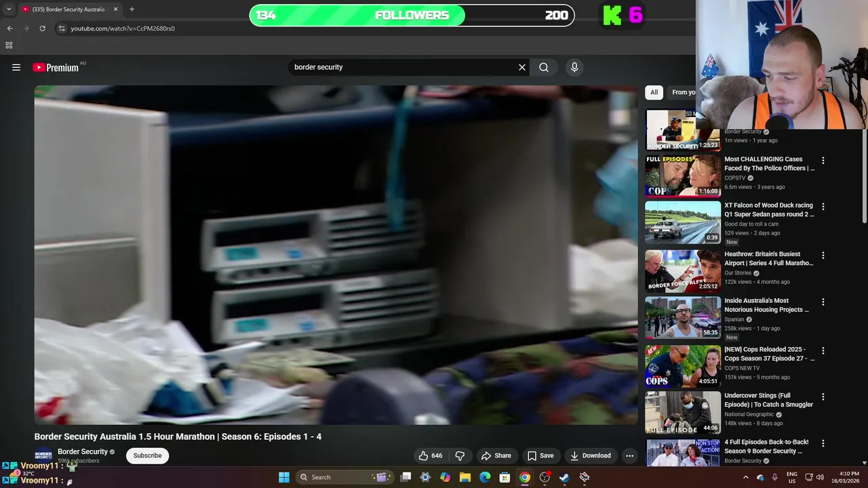Screen dimensions: 868x488
Task: Open the Chrome apps grid in bookmarks bar
Action: point(9,45)
